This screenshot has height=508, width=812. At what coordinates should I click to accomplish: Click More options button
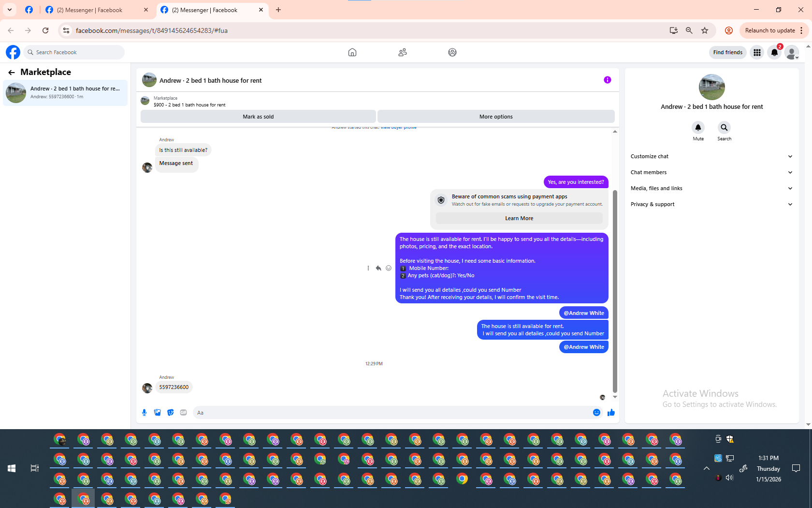pyautogui.click(x=496, y=117)
